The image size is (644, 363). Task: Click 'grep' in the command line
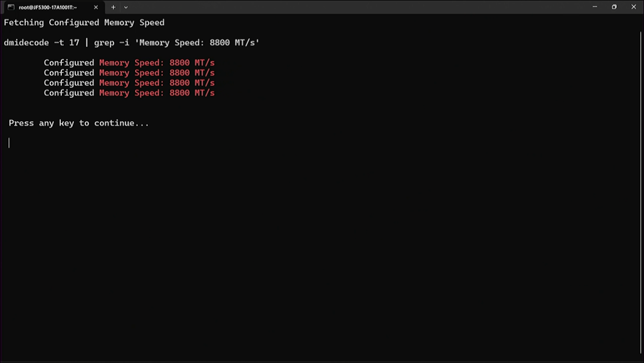click(x=104, y=42)
